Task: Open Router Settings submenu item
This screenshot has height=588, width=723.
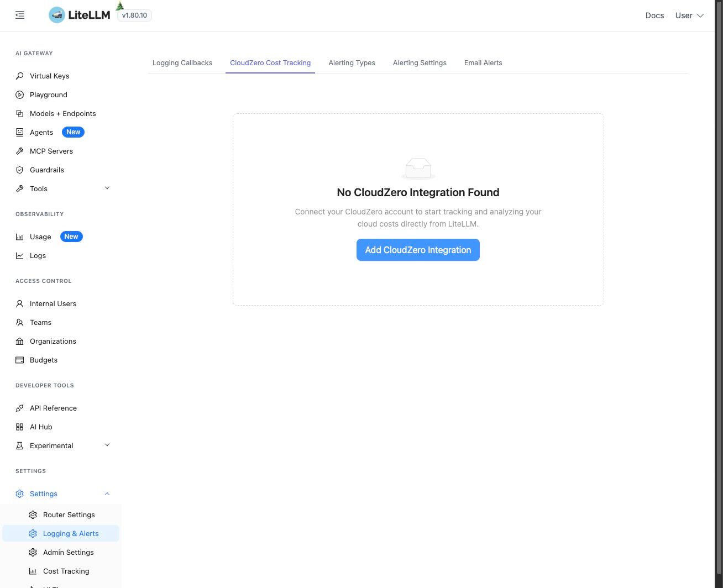Action: [x=61, y=514]
